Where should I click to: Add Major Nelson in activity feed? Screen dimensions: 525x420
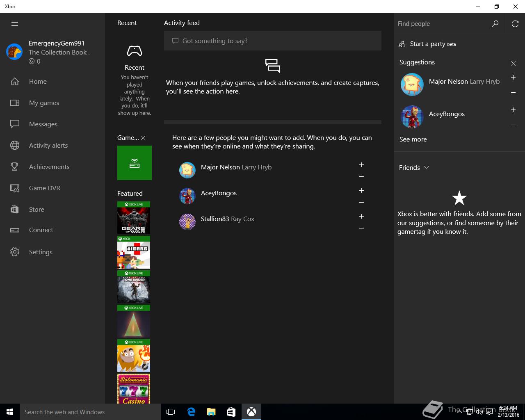click(x=361, y=164)
